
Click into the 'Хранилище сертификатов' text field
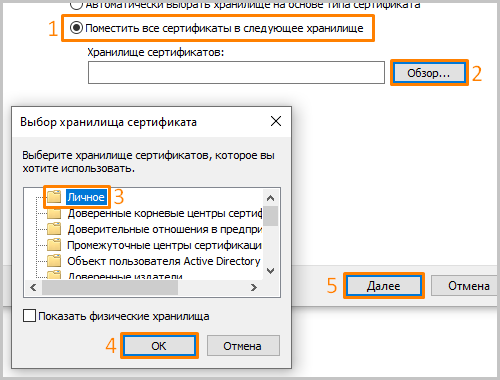click(x=236, y=72)
